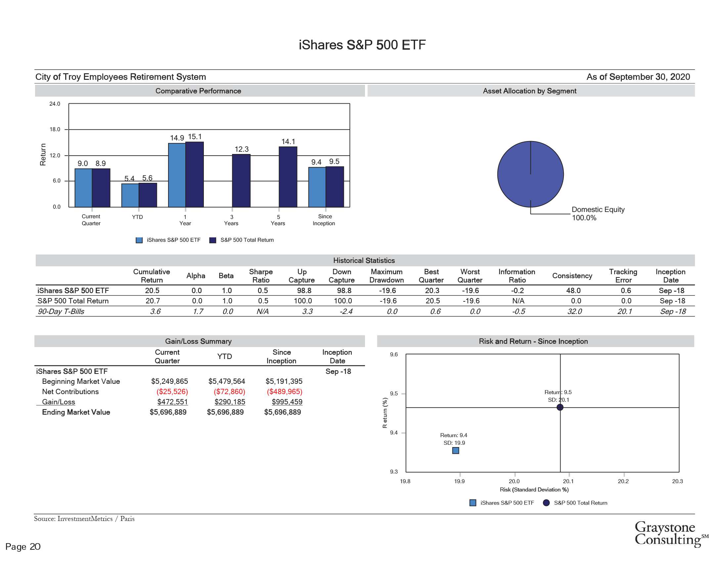This screenshot has height=563, width=728.
Task: Click Sep-18 inception date in Gain/Loss Summary
Action: 338,371
